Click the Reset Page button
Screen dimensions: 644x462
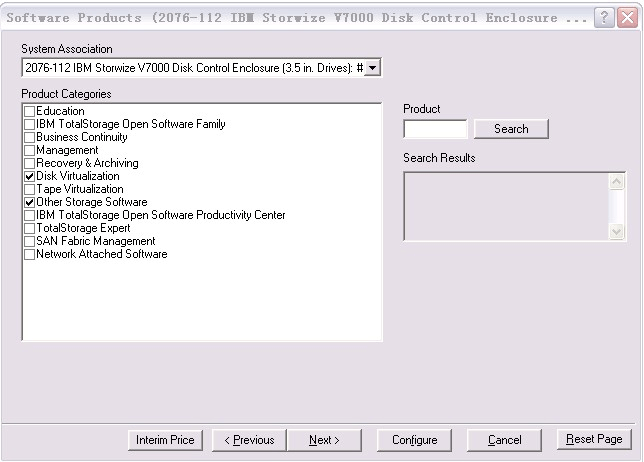(594, 439)
